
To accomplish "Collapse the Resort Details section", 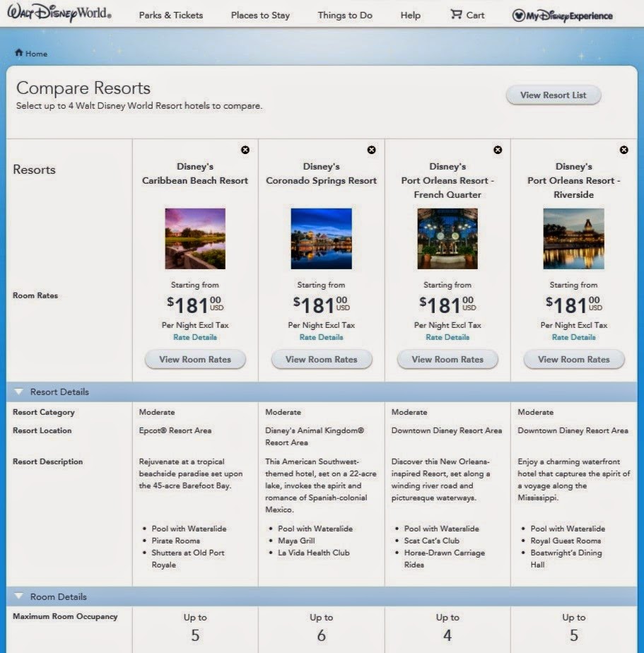I will (19, 392).
